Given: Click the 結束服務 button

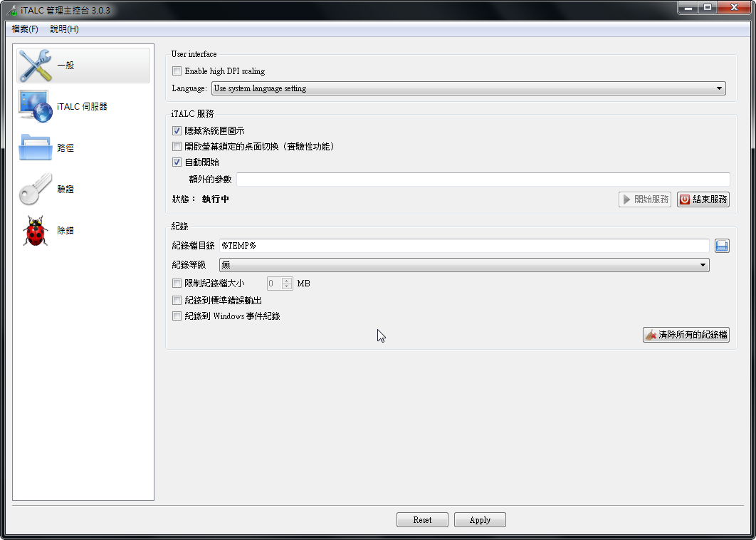Looking at the screenshot, I should 703,199.
